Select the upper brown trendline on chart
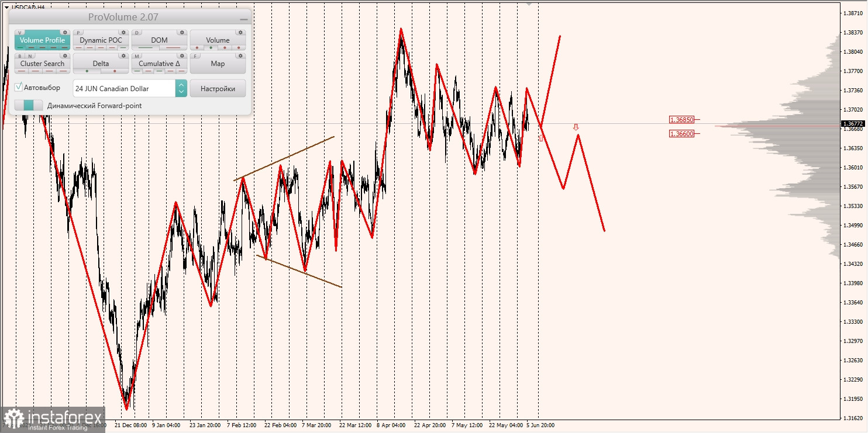 [x=284, y=158]
